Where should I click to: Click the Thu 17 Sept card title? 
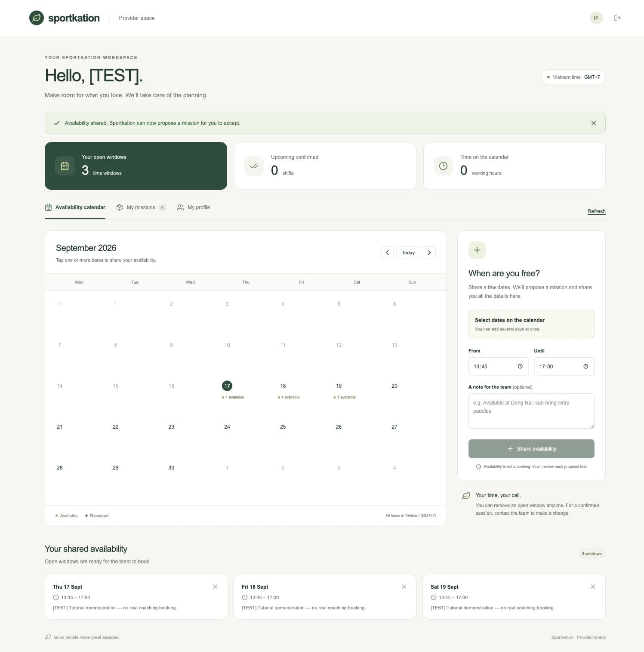(x=68, y=587)
